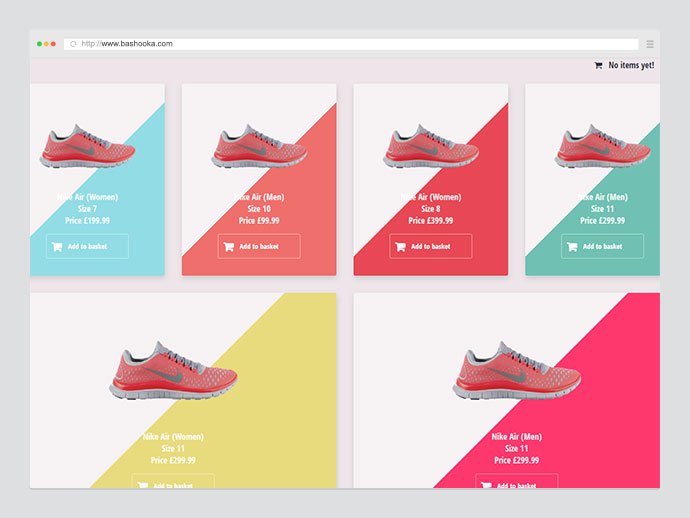Viewport: 690px width, 518px height.
Task: Click the reload icon in address bar
Action: click(x=73, y=44)
